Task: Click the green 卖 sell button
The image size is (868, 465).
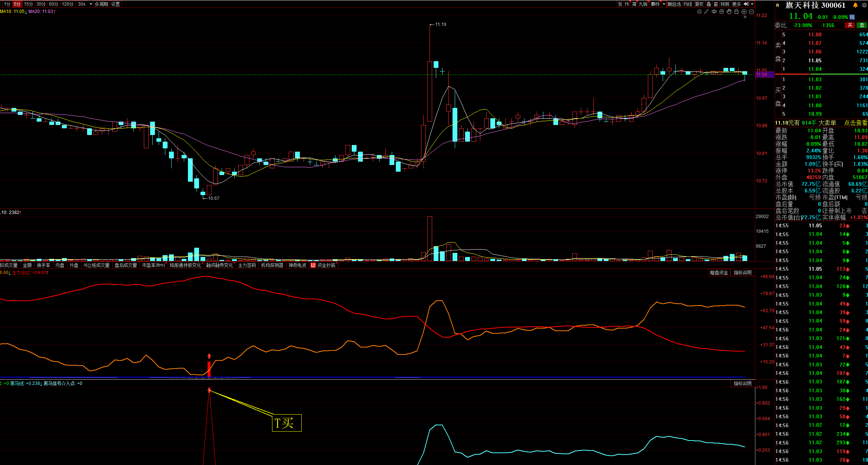Action: click(x=862, y=25)
